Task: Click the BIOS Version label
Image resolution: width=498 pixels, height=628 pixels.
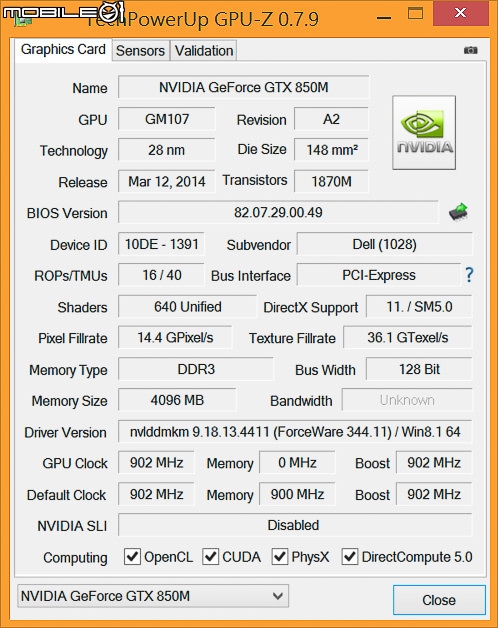Action: point(67,213)
